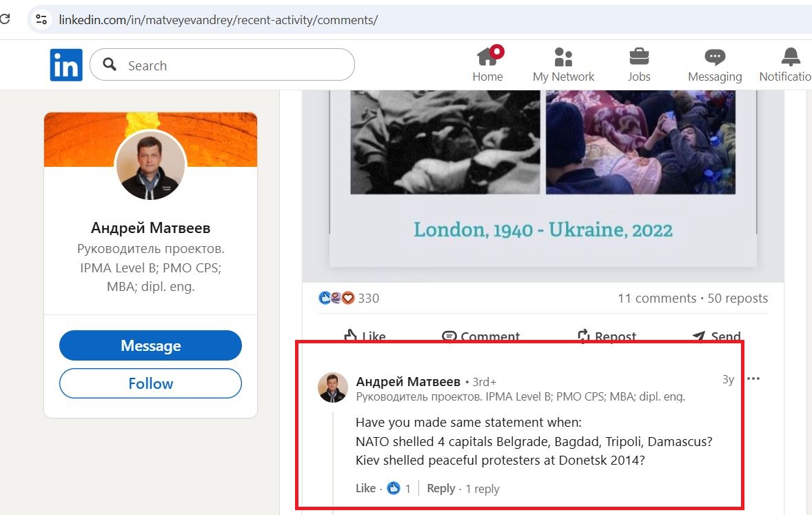
Task: Click the Message button on profile card
Action: point(150,345)
